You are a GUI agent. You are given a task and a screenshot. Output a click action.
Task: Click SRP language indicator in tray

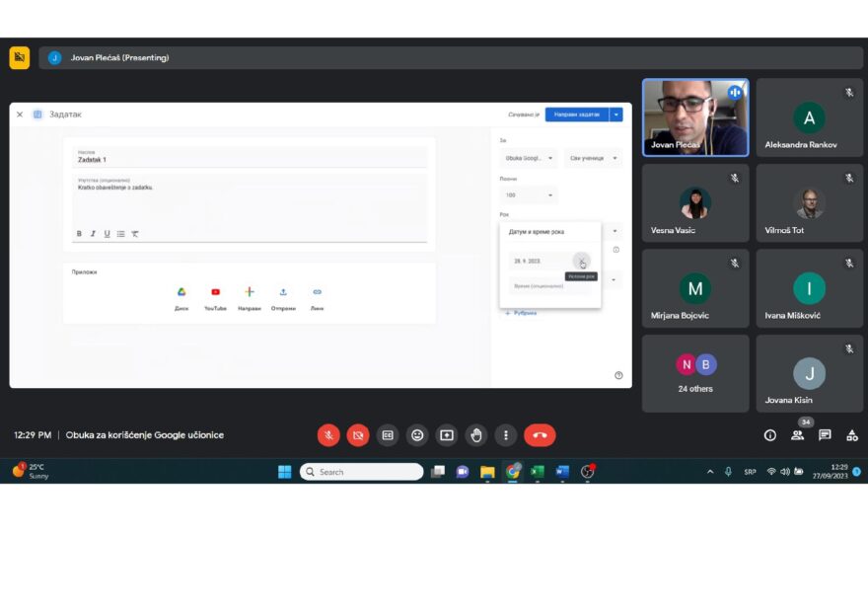click(x=750, y=472)
